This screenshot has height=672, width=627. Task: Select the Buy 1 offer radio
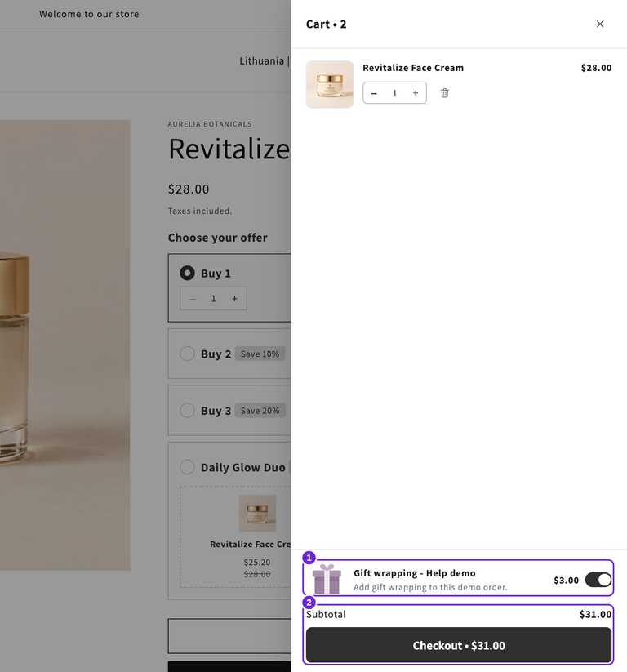187,273
